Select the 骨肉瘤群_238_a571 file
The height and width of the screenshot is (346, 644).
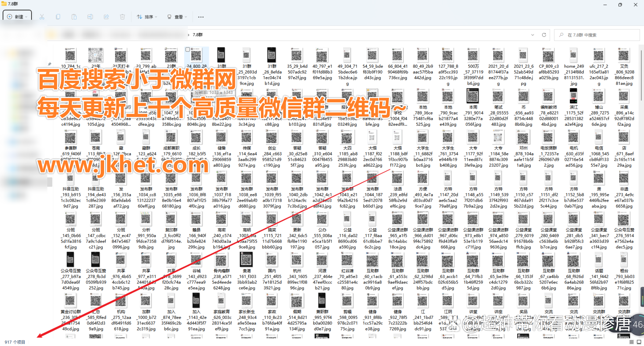tap(221, 271)
